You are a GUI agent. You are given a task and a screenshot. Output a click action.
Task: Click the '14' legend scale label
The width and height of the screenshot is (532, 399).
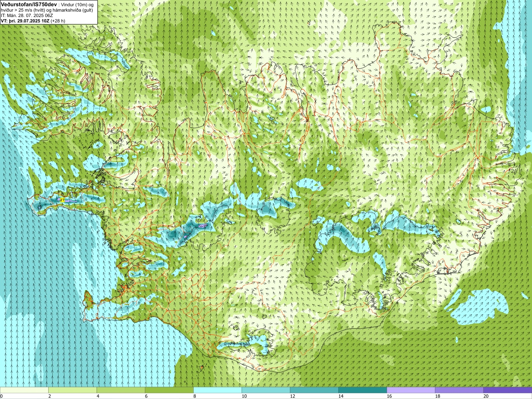pos(341,396)
